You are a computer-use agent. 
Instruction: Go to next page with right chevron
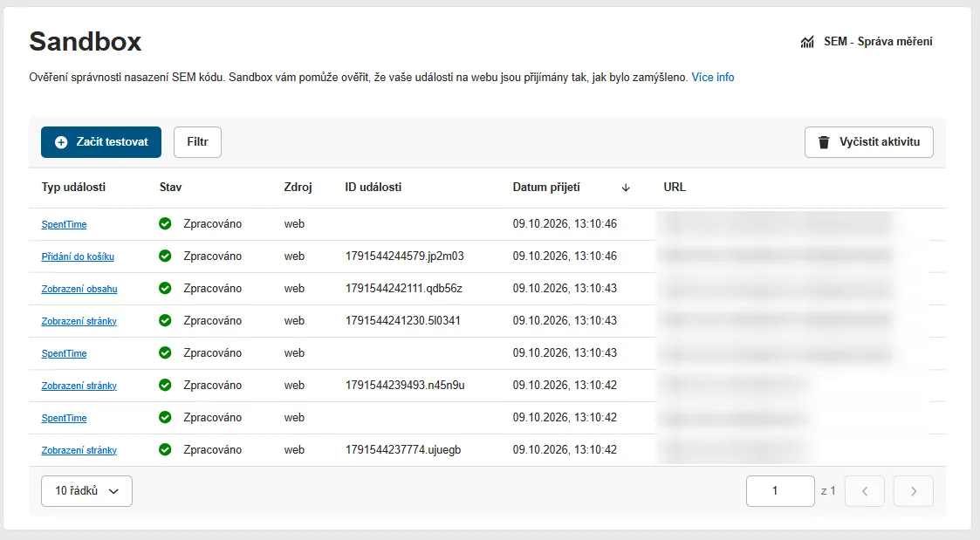click(x=913, y=491)
